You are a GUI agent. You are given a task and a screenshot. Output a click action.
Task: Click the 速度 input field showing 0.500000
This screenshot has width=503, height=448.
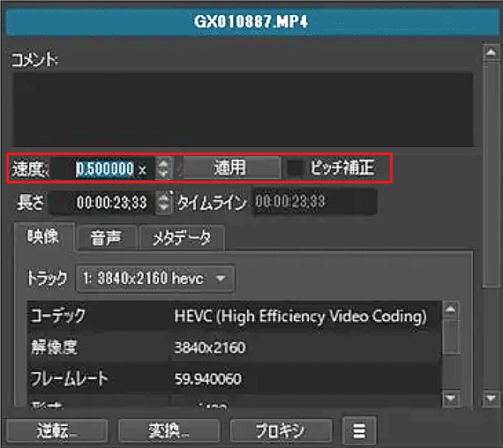(x=103, y=168)
